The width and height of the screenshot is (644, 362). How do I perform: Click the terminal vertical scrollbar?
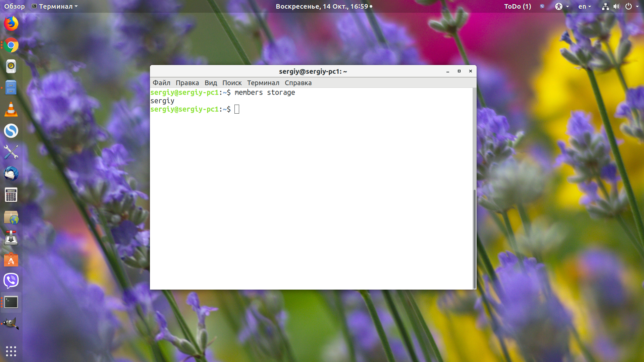pos(474,239)
